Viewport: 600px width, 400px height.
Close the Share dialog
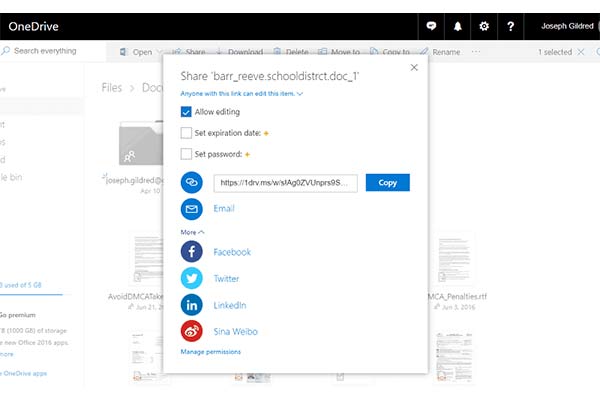(414, 67)
